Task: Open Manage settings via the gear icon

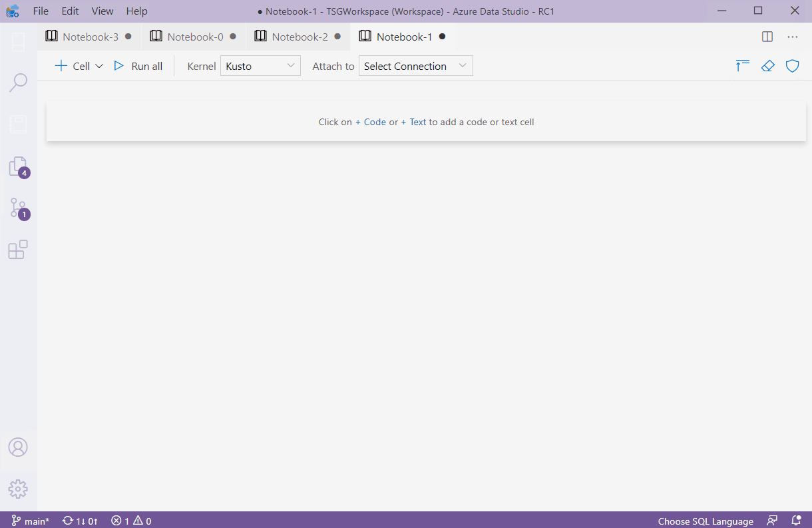Action: tap(18, 489)
